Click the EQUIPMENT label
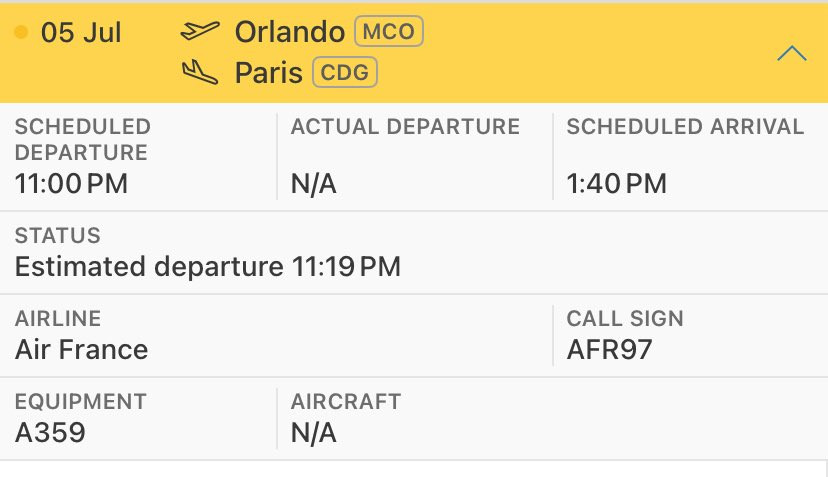 pos(80,402)
